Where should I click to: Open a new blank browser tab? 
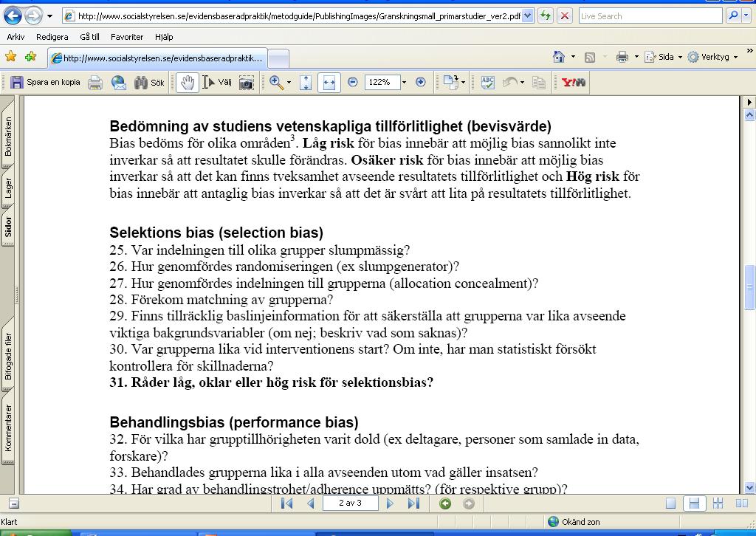tap(278, 58)
